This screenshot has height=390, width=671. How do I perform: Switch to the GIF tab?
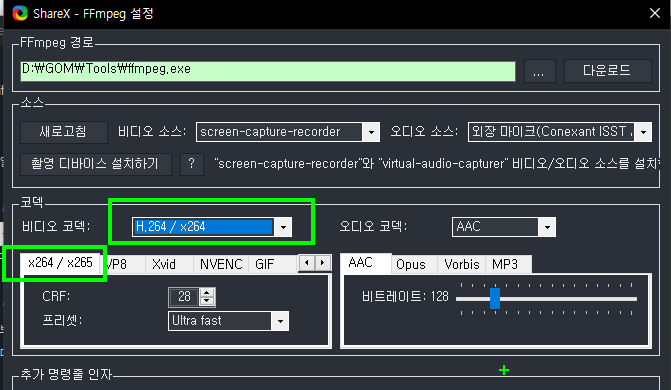(x=272, y=264)
